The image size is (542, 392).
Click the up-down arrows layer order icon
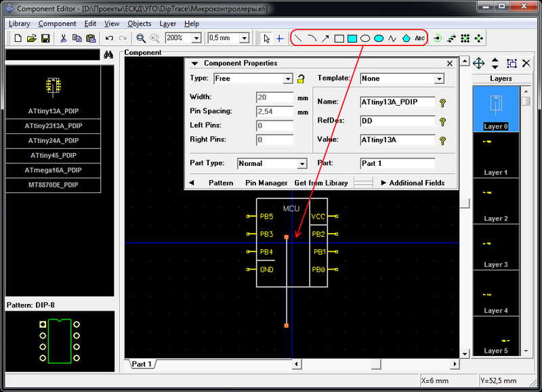[x=495, y=63]
